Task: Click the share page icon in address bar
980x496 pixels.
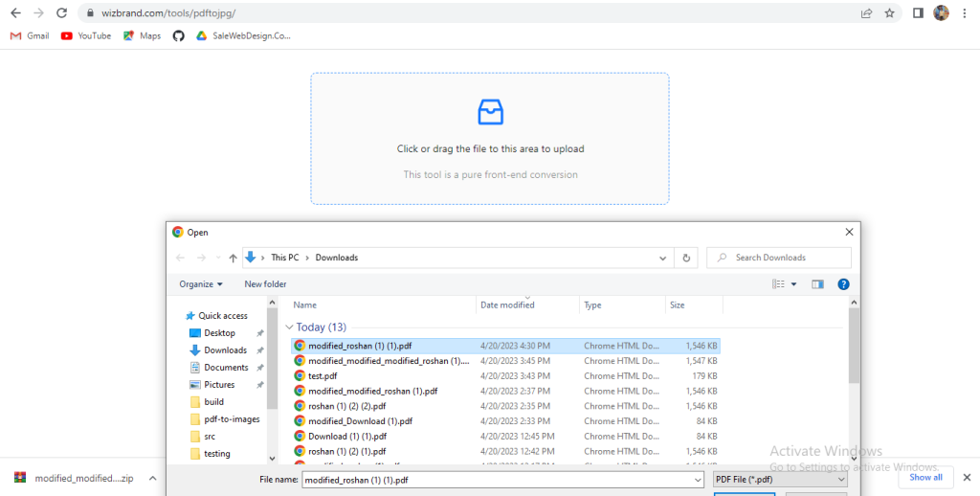Action: click(866, 13)
